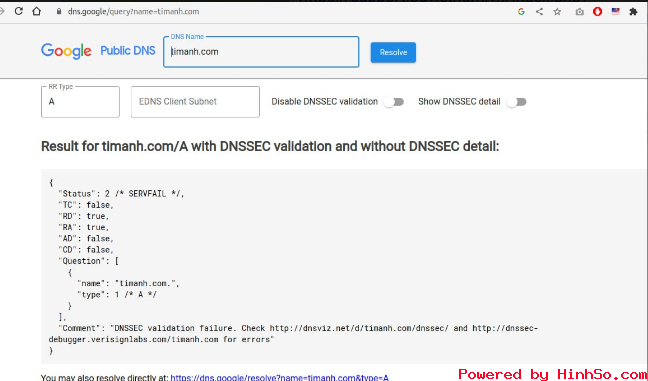The image size is (648, 381).
Task: Click the flag extension icon
Action: (615, 12)
